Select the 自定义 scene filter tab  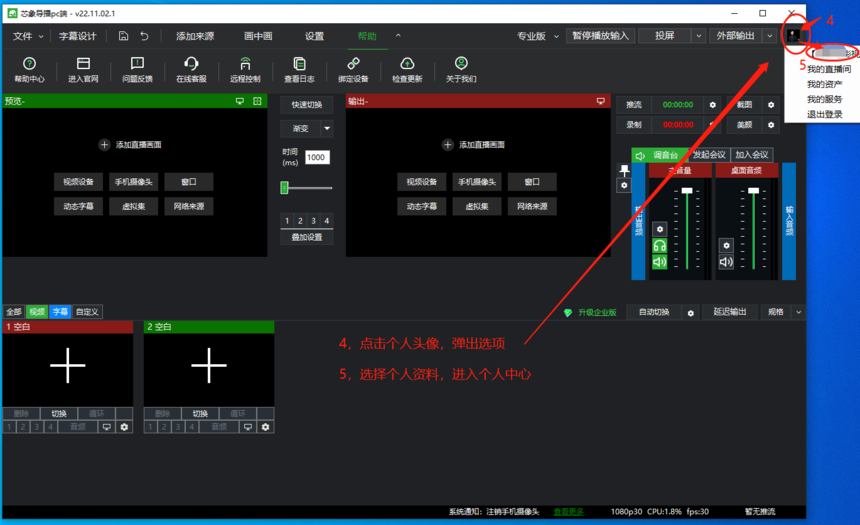(87, 312)
